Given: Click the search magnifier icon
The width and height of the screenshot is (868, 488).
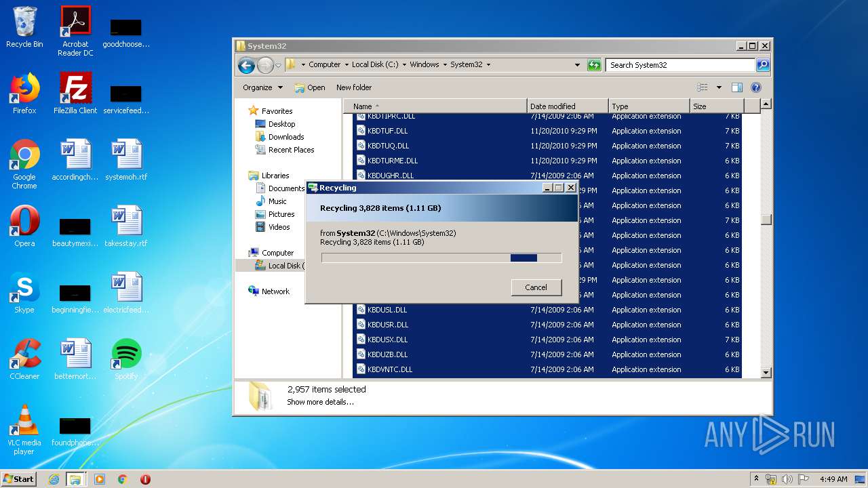Looking at the screenshot, I should [x=763, y=65].
